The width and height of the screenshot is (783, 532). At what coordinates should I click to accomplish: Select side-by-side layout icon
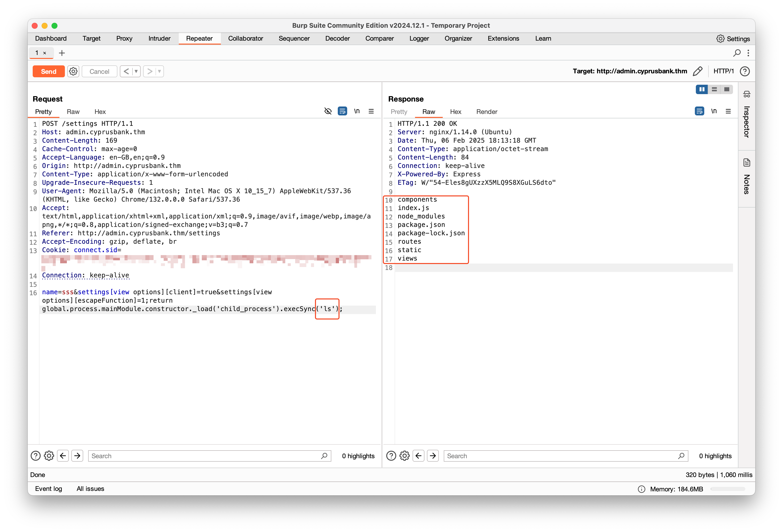click(x=702, y=89)
